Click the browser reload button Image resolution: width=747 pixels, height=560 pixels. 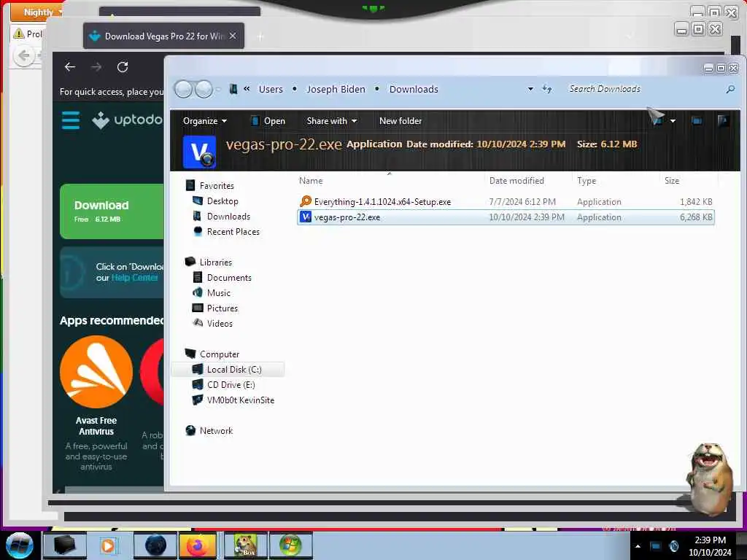pos(123,67)
